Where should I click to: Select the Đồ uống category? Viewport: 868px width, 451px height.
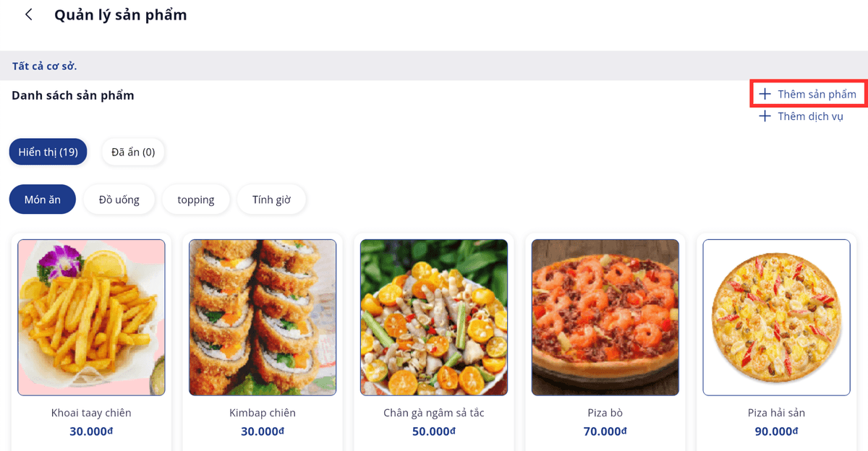[x=119, y=199]
